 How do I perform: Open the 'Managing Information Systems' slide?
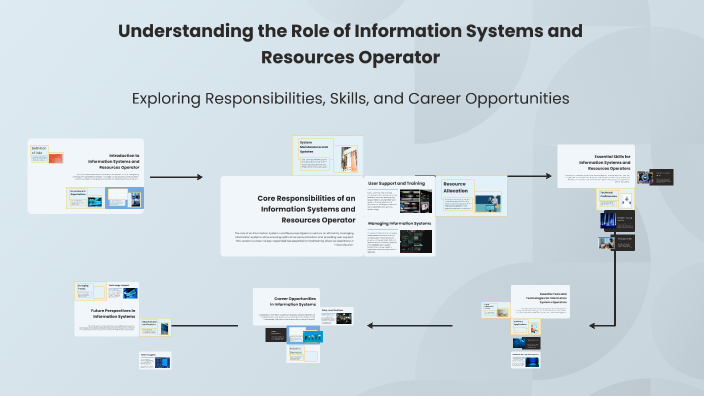click(x=399, y=238)
